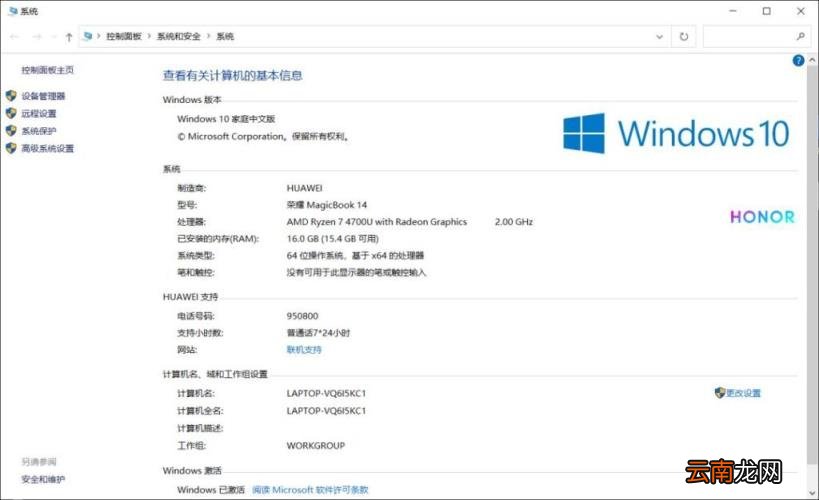Click the blue help question mark icon
The height and width of the screenshot is (500, 819).
[798, 61]
